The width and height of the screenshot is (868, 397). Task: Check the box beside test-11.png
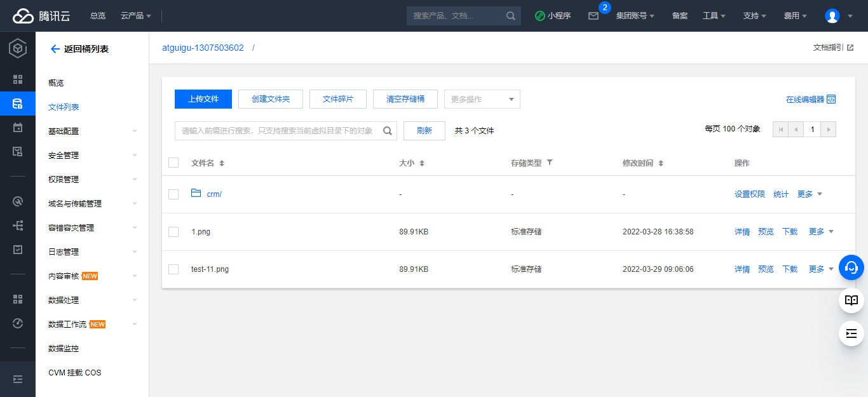(173, 269)
